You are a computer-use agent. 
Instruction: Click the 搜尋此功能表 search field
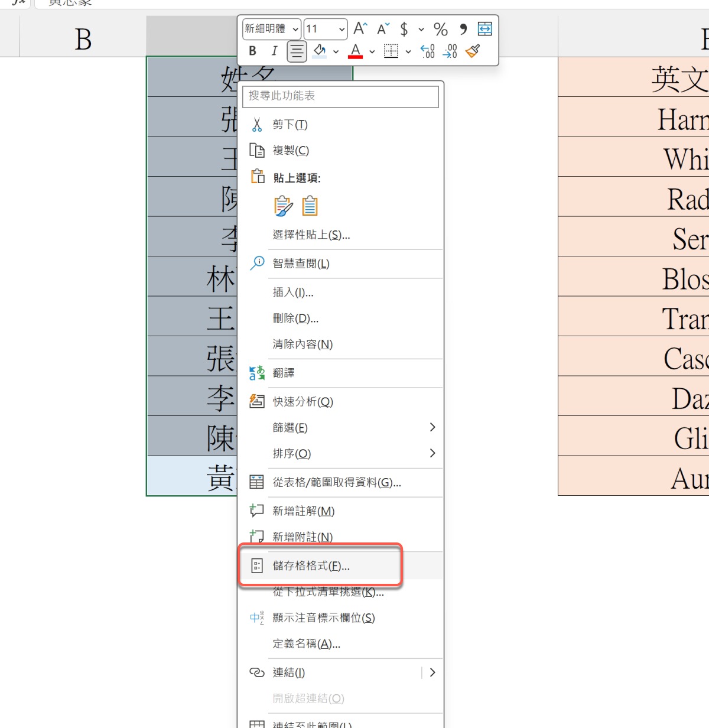[340, 96]
